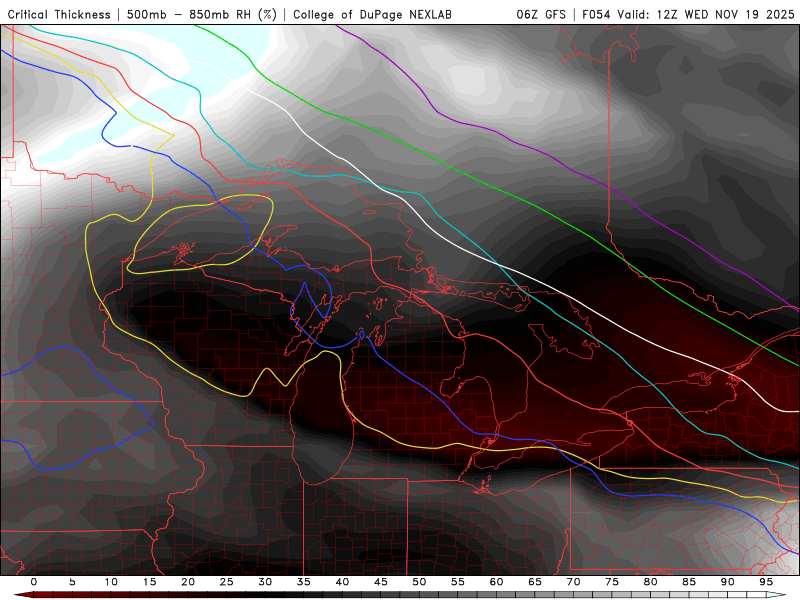Click the "80" label on the color scale
Screen dimensions: 800x600
tap(650, 582)
